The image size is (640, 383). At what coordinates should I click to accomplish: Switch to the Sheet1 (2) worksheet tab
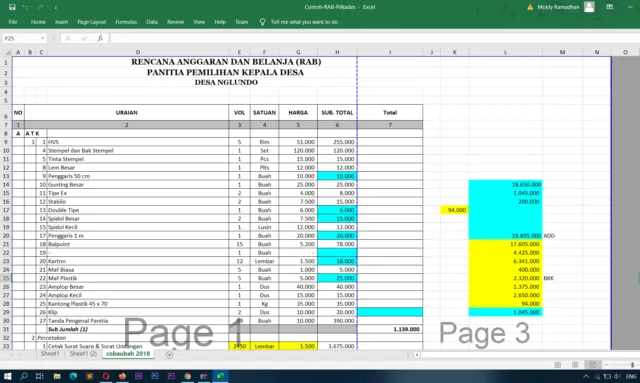(83, 354)
